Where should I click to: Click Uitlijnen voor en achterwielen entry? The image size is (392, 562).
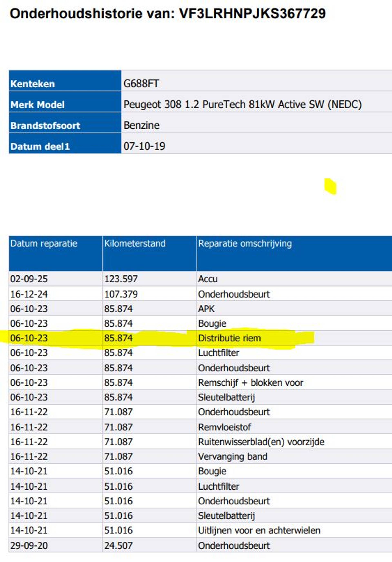(x=259, y=530)
